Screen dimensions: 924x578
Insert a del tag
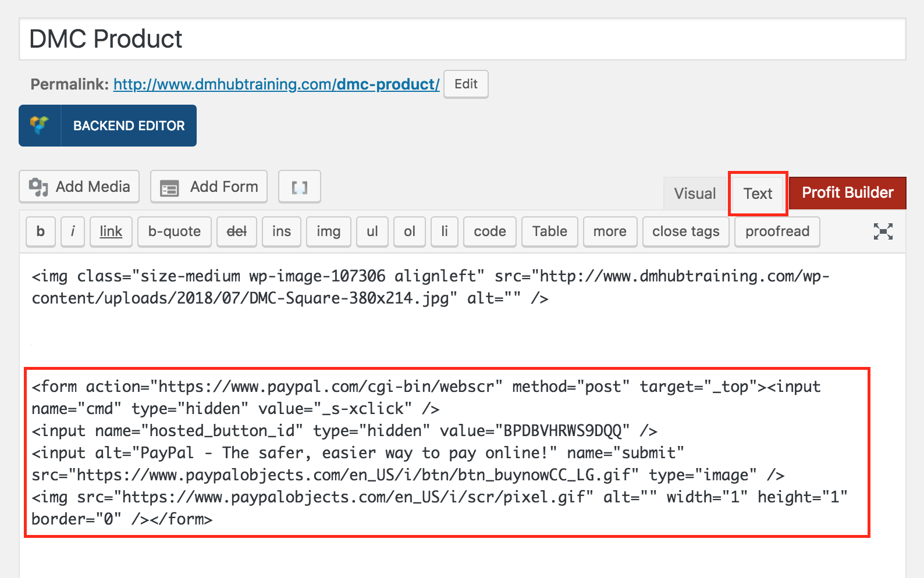237,231
